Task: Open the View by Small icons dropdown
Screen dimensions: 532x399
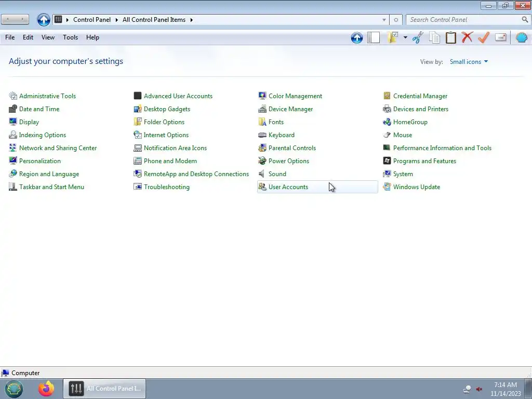Action: (x=469, y=62)
